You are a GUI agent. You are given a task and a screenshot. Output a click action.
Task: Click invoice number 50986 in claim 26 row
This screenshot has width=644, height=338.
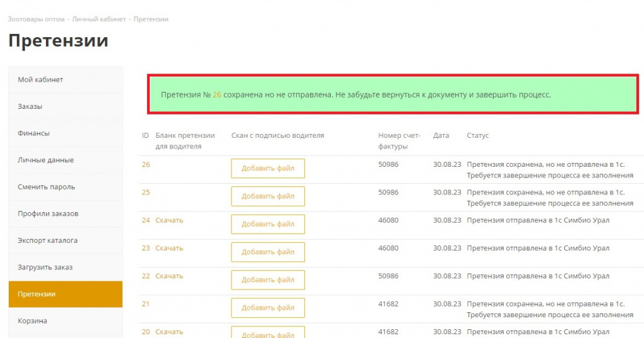coord(388,164)
